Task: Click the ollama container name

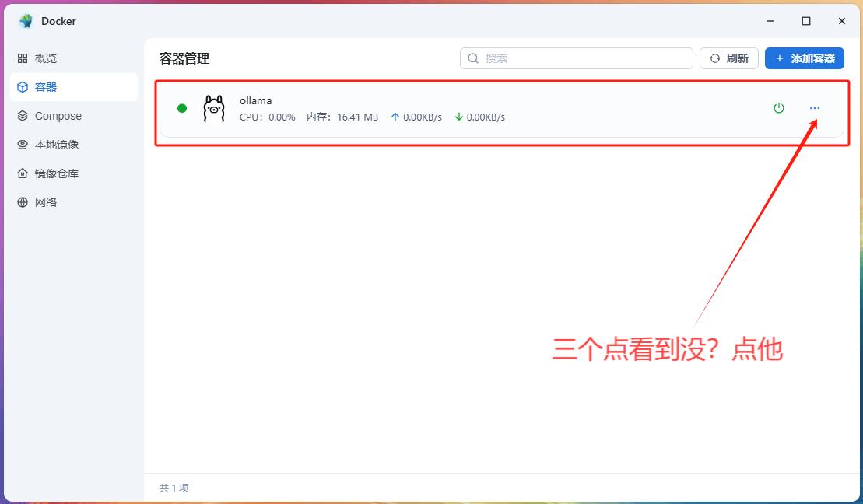Action: click(x=255, y=100)
